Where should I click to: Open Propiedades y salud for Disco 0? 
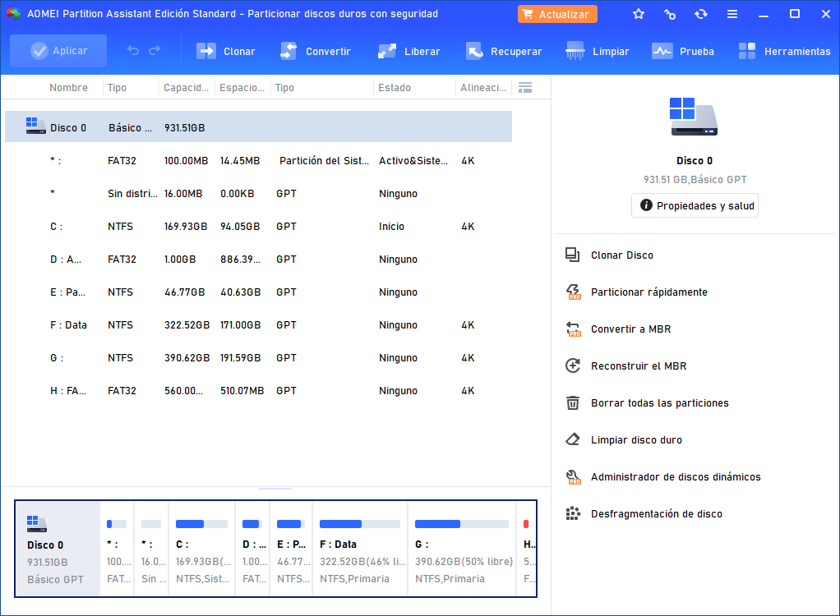click(x=695, y=205)
